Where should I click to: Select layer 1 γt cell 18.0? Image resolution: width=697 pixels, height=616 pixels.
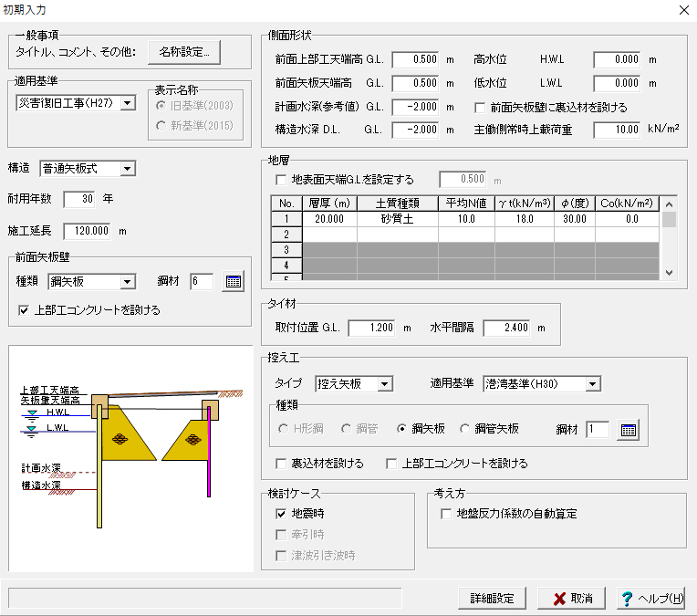(524, 219)
